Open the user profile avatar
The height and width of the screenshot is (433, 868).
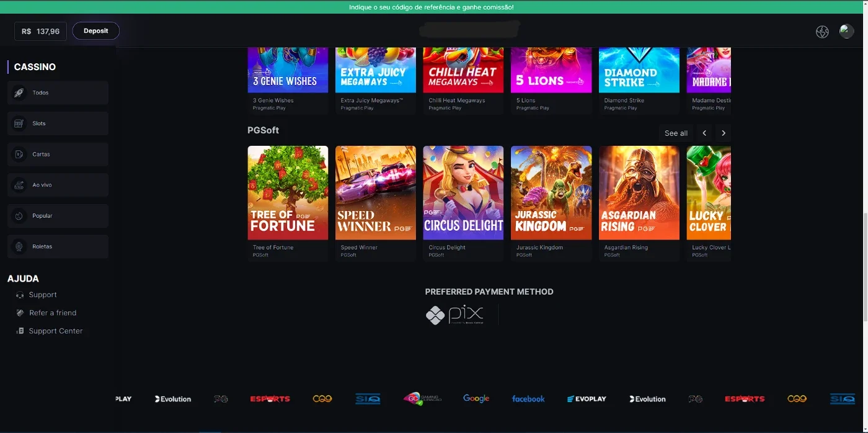[x=846, y=31]
